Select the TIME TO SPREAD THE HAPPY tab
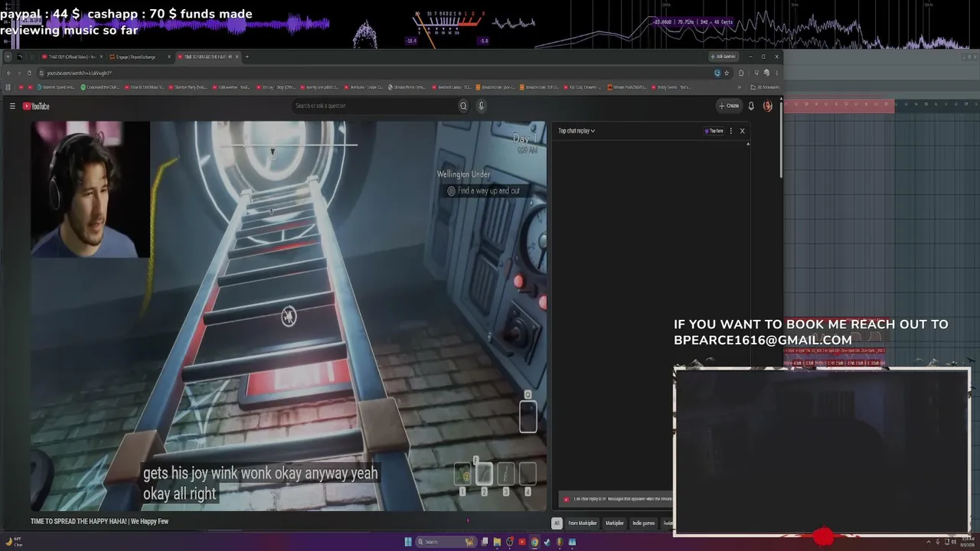This screenshot has height=551, width=980. click(207, 57)
